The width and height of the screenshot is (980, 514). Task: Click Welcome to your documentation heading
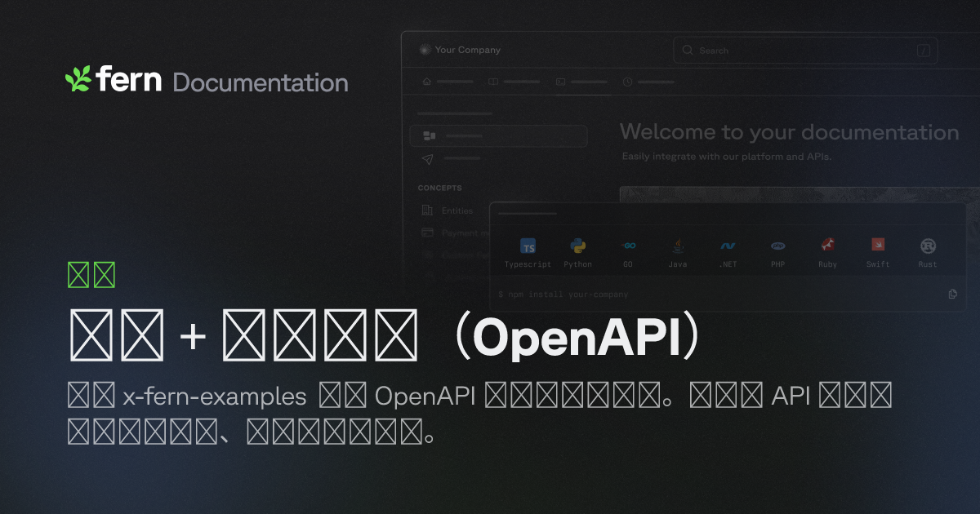[x=789, y=132]
